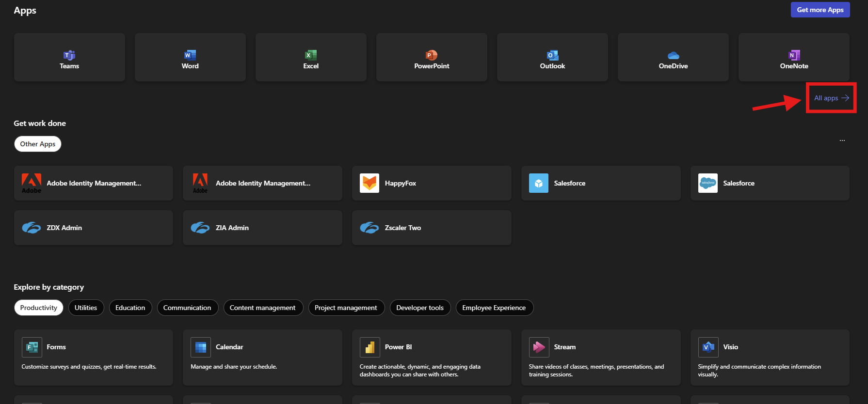Select the Other Apps filter pill
The height and width of the screenshot is (404, 868).
click(38, 144)
